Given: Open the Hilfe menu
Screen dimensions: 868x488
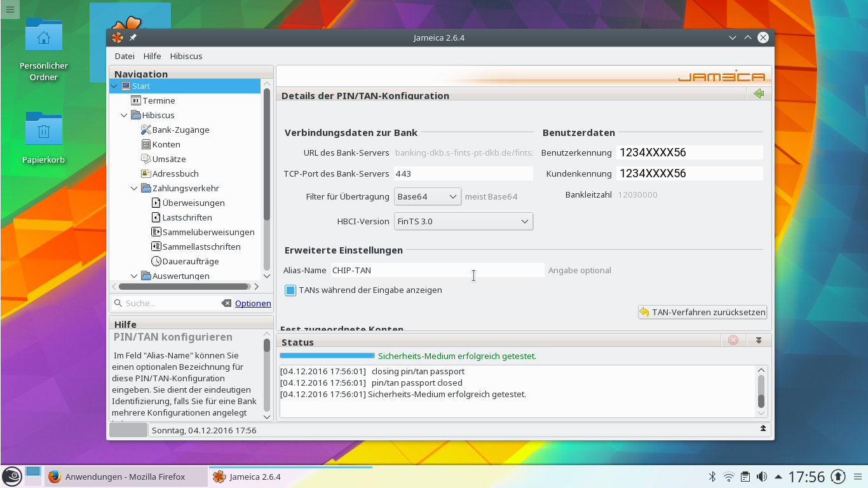Looking at the screenshot, I should point(152,56).
